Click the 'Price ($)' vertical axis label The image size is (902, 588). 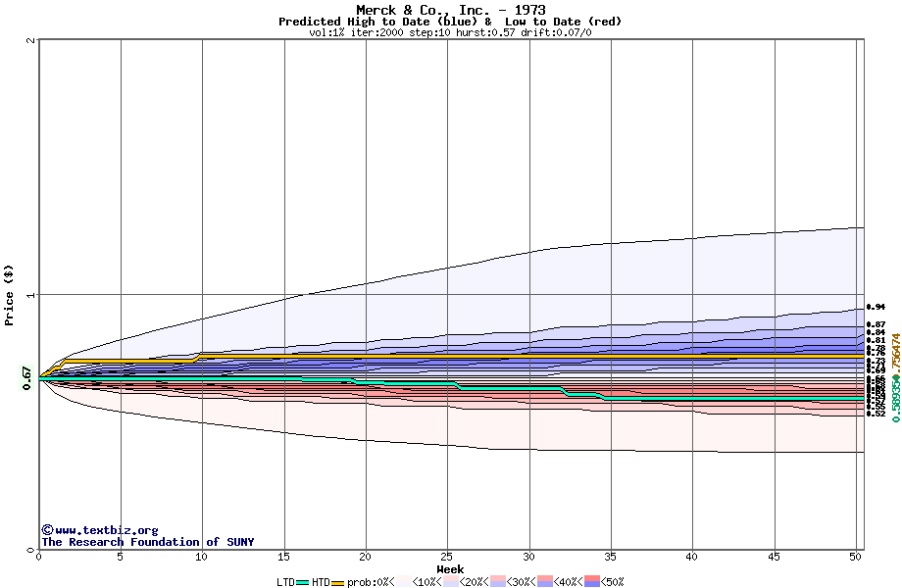(x=9, y=295)
